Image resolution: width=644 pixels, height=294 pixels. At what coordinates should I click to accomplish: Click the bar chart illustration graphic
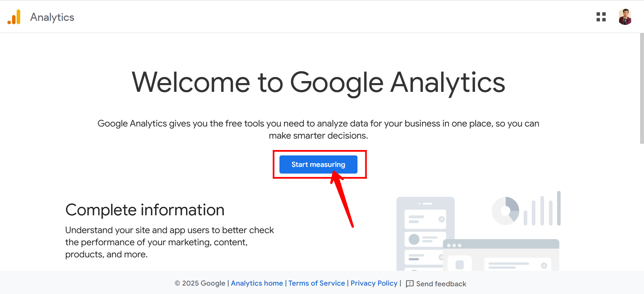[542, 208]
